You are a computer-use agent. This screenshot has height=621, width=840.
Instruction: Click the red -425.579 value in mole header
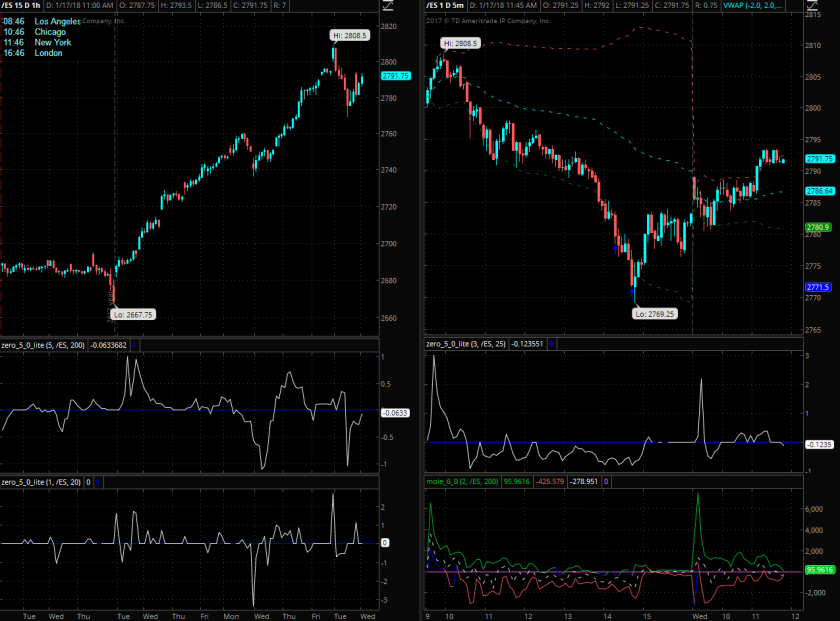pos(552,481)
